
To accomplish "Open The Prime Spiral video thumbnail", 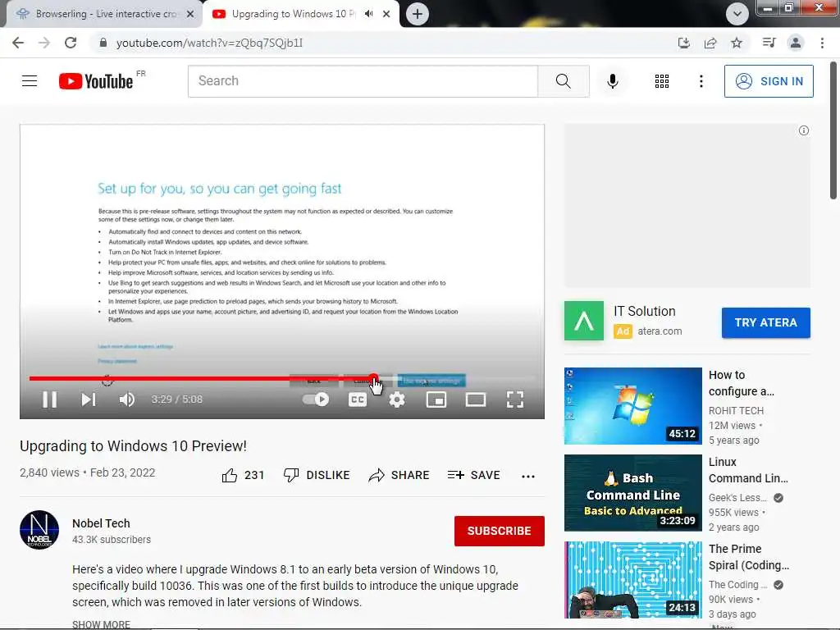I will tap(632, 580).
